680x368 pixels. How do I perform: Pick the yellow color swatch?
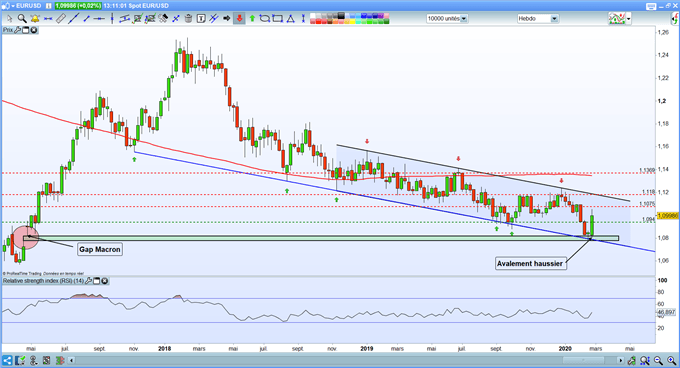pos(353,21)
